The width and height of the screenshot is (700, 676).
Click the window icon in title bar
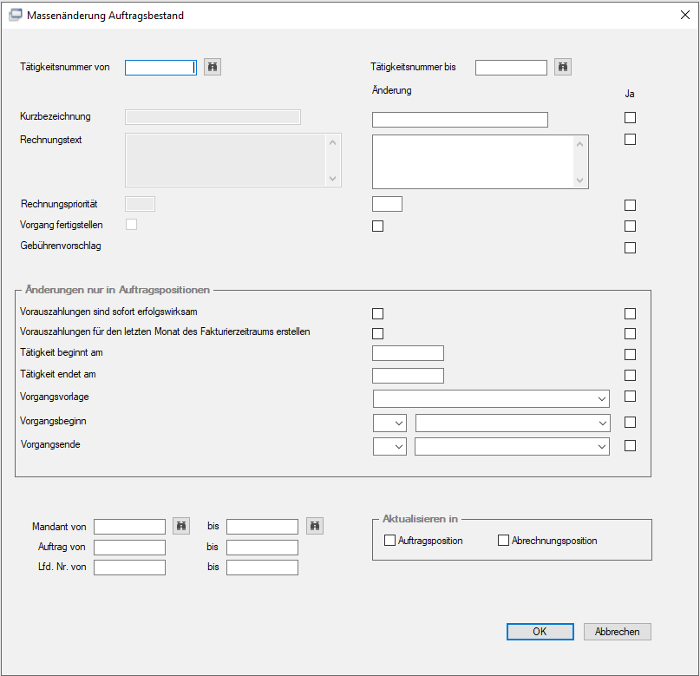(15, 15)
